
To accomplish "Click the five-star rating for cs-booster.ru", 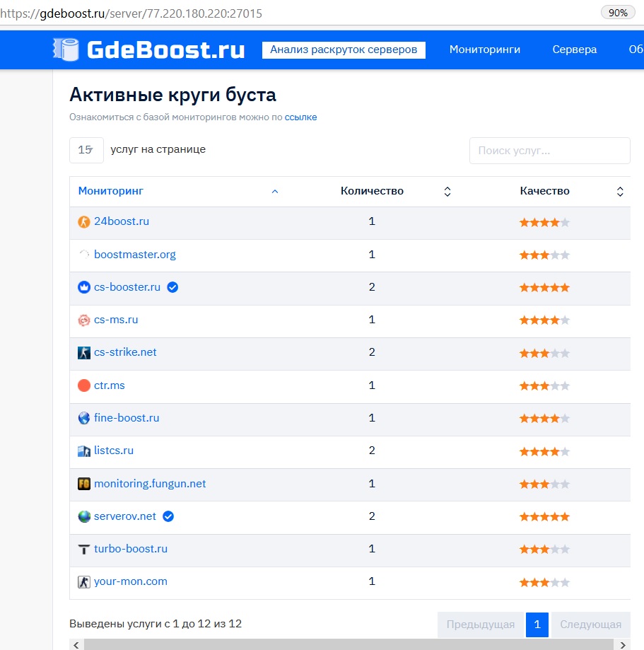I will 544,287.
